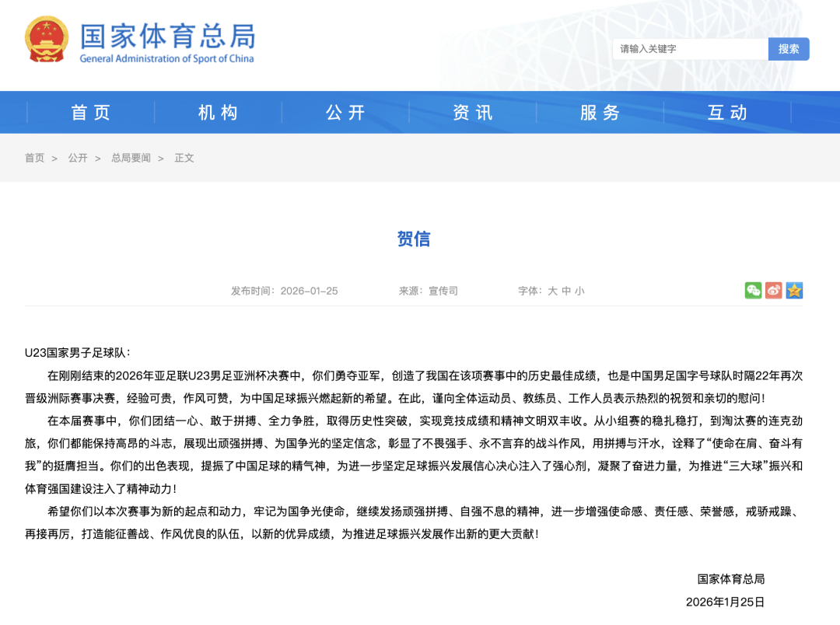Share article via Weibo icon
The height and width of the screenshot is (625, 840).
[773, 291]
